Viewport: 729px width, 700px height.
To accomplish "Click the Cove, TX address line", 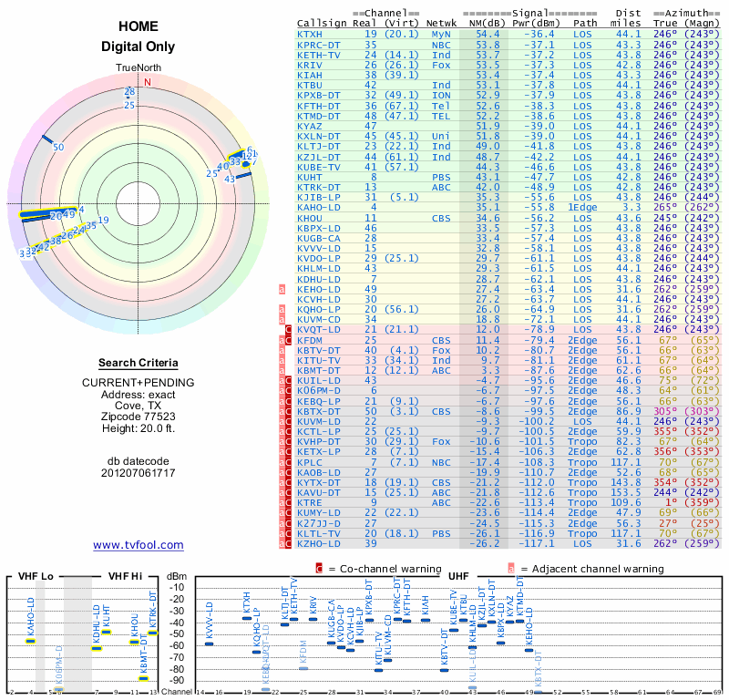I will pos(139,406).
